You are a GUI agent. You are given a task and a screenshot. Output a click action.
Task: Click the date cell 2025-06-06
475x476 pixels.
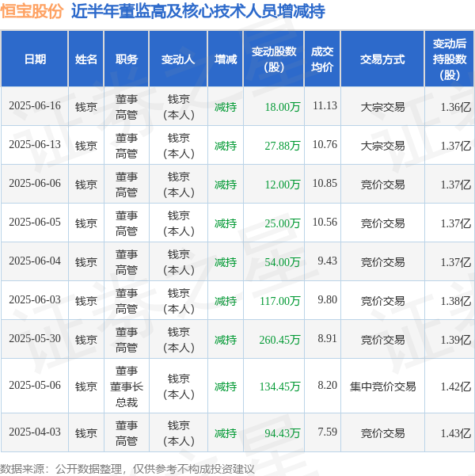(35, 184)
